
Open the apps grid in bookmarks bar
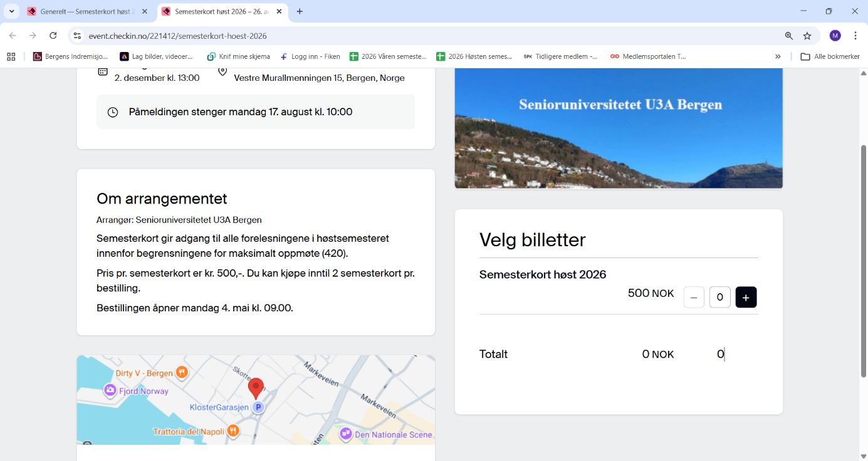tap(11, 56)
